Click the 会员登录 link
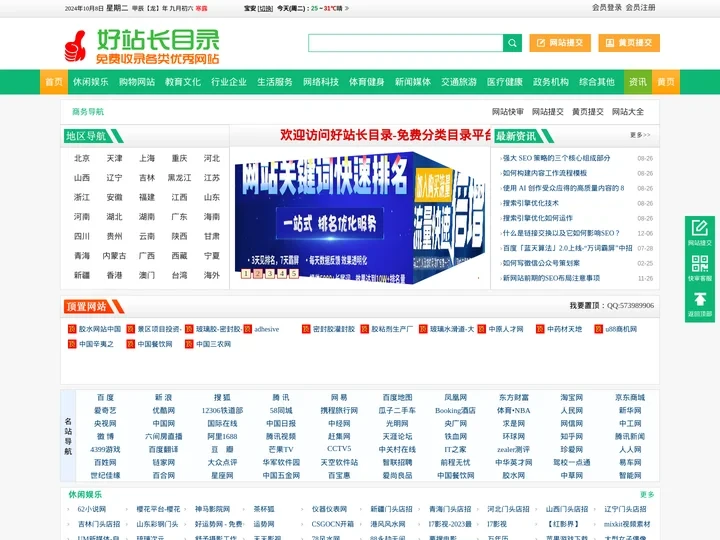 click(607, 7)
